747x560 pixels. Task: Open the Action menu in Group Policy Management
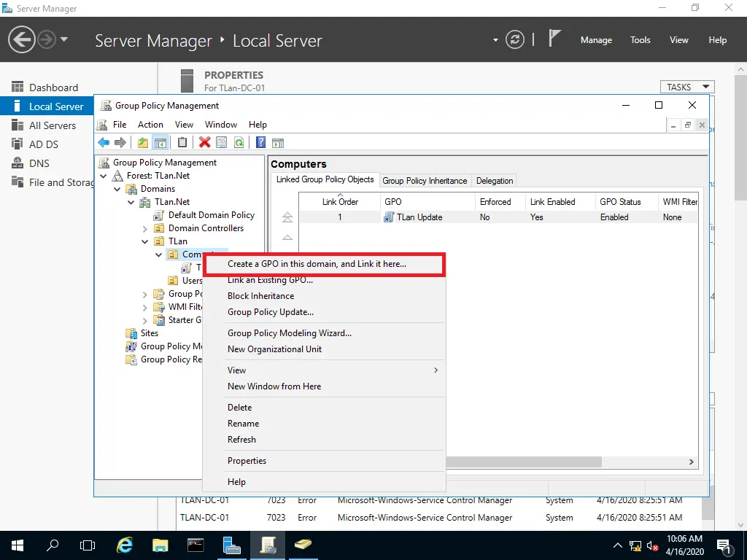(150, 124)
